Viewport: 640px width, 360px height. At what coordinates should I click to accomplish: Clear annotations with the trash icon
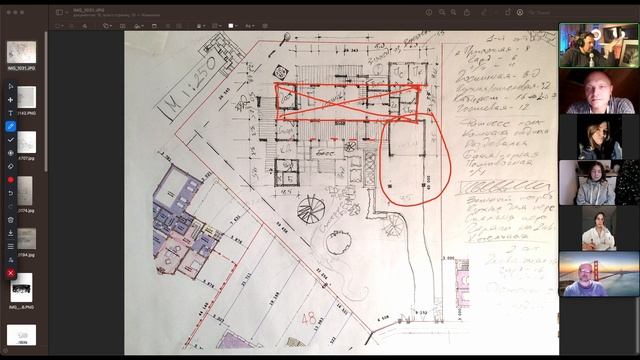tap(11, 220)
